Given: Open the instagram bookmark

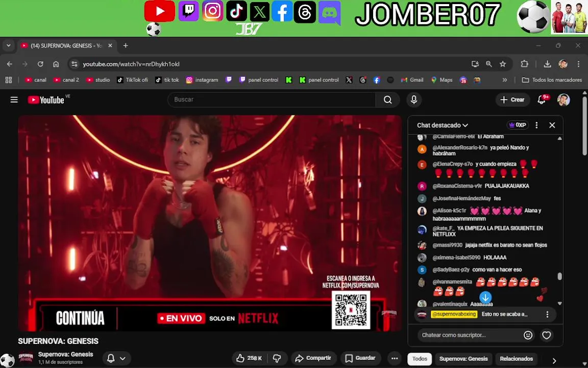Looking at the screenshot, I should coord(202,80).
